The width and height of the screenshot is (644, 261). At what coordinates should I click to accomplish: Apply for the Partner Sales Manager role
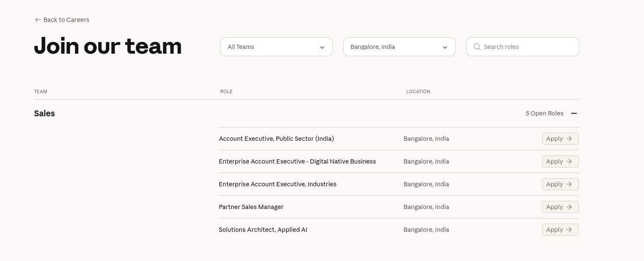pyautogui.click(x=560, y=207)
